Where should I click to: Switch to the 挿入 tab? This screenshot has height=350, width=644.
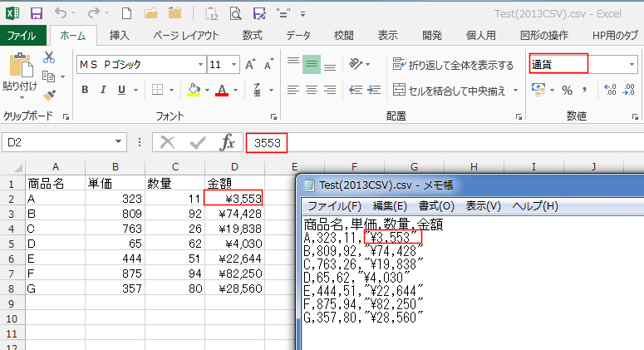(120, 36)
